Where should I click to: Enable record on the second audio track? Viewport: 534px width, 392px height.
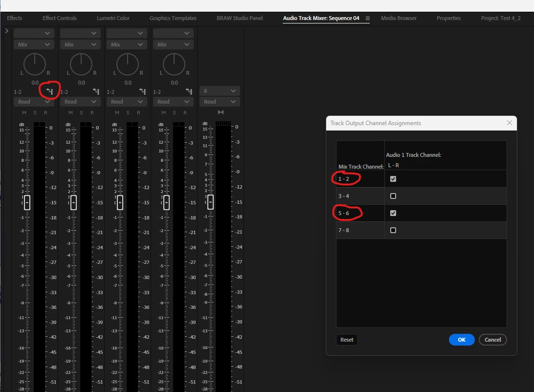(x=92, y=112)
